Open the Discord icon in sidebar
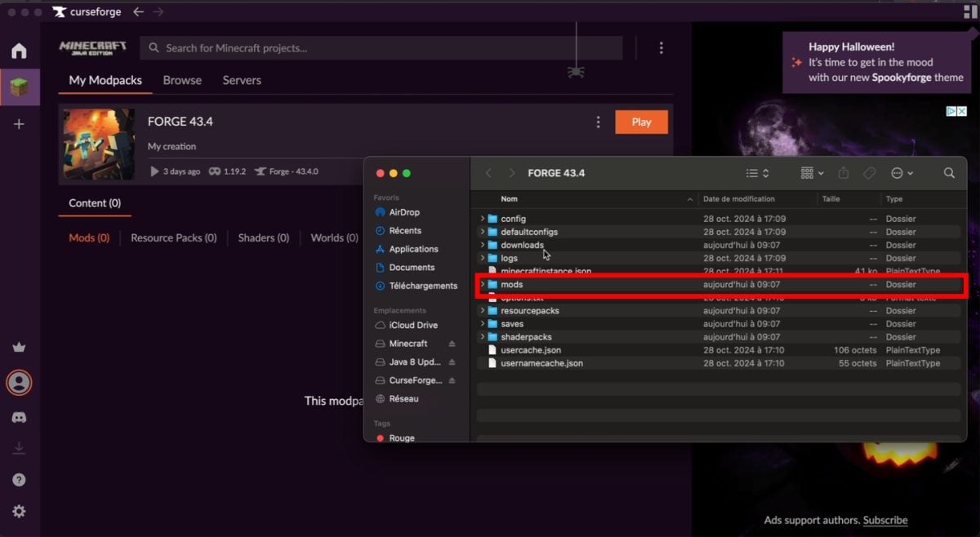This screenshot has width=980, height=537. pyautogui.click(x=19, y=417)
